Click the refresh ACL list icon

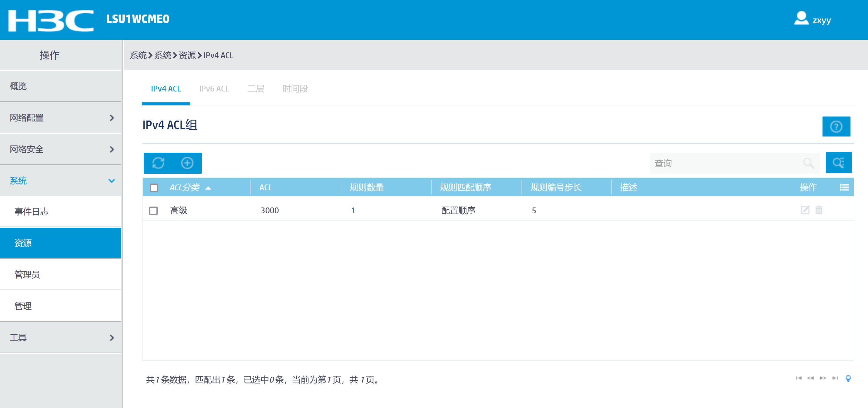158,163
